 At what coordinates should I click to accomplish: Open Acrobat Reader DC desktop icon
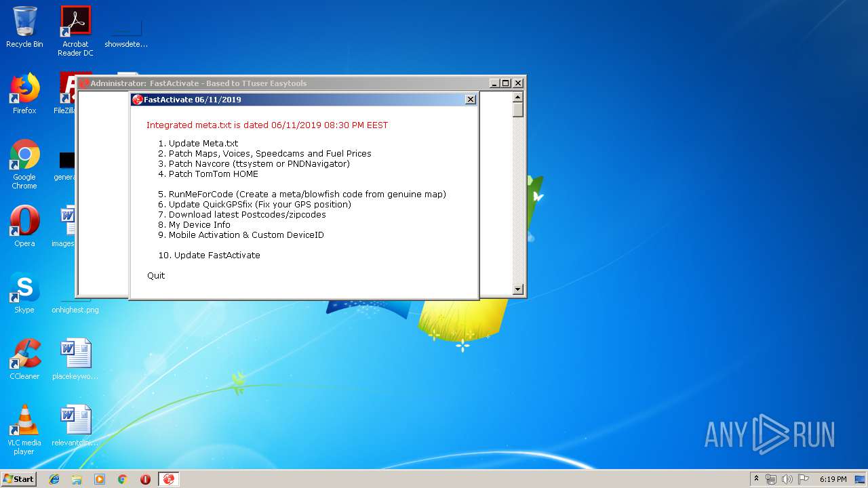(75, 30)
